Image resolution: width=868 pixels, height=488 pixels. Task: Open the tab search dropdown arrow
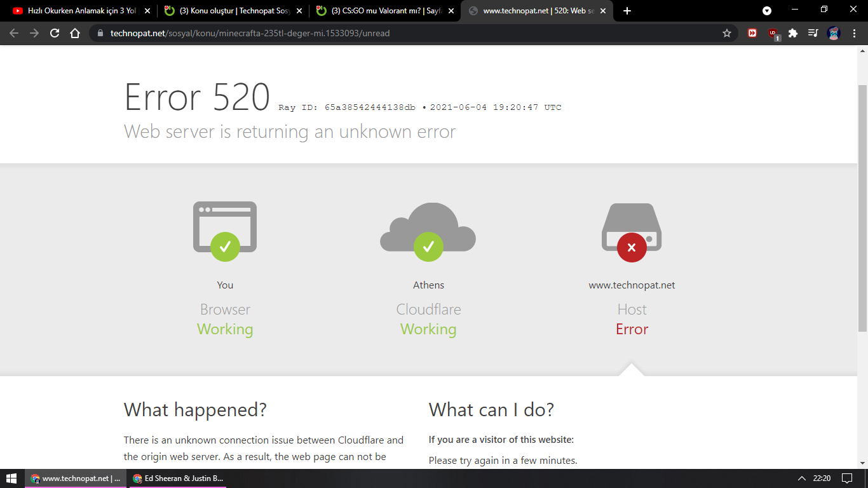point(767,11)
